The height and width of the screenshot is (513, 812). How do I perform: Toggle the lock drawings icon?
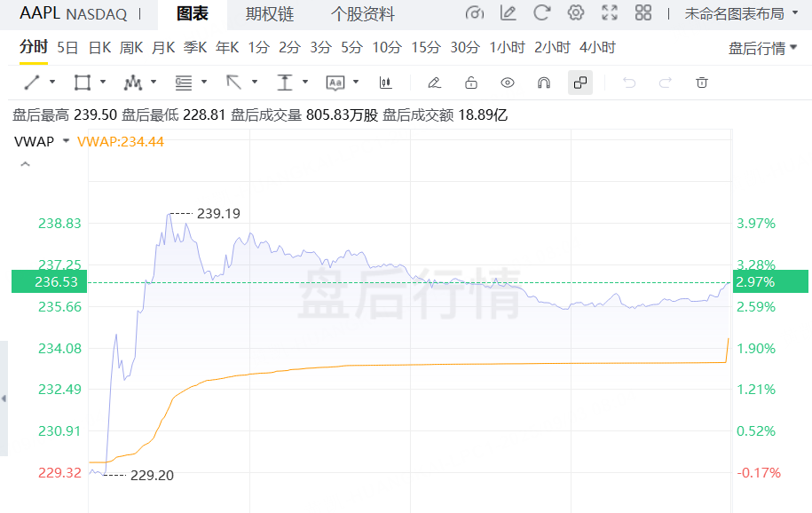point(471,83)
